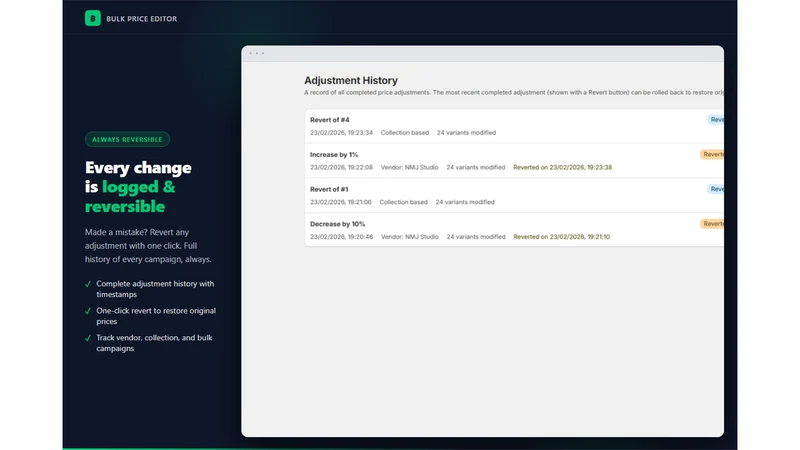This screenshot has width=800, height=450.
Task: Click the 'logged & reversible' green headline text
Action: click(130, 196)
